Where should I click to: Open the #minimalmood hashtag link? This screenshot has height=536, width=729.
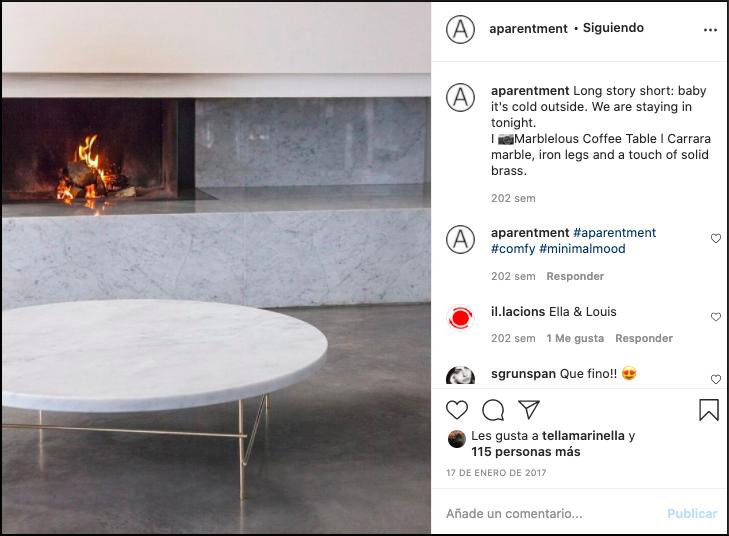(x=582, y=249)
